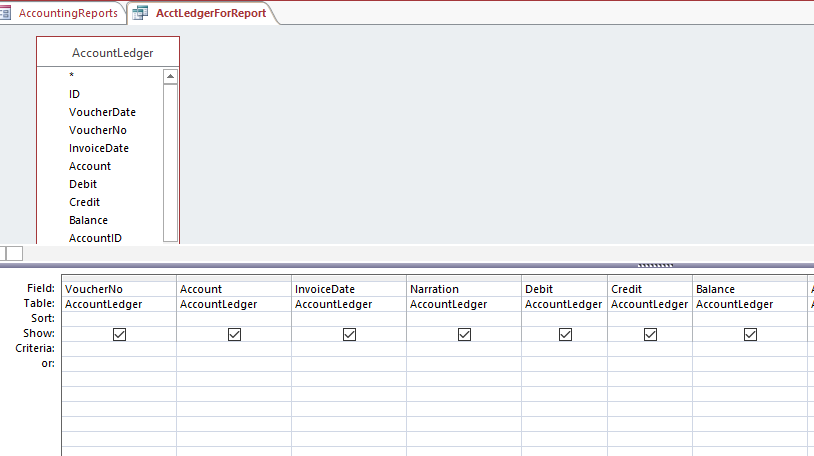The height and width of the screenshot is (456, 814).
Task: Click the field list scroll-up arrow
Action: tap(170, 76)
